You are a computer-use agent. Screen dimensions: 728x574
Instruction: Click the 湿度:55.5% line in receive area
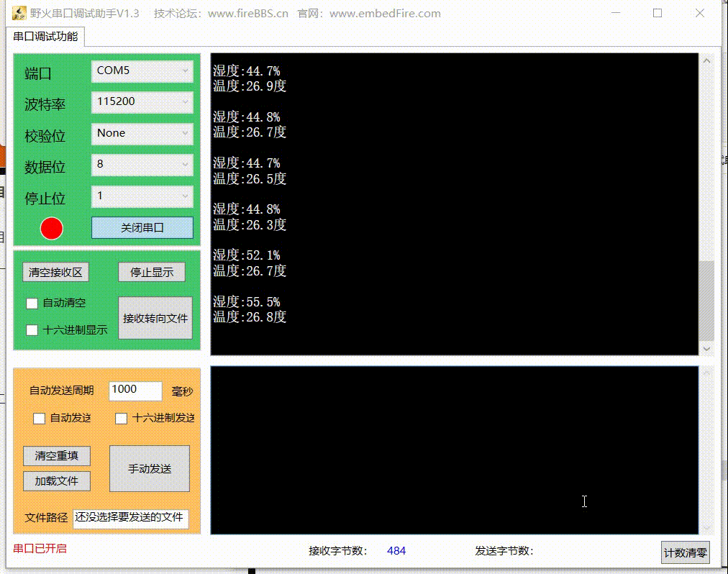[x=247, y=302]
